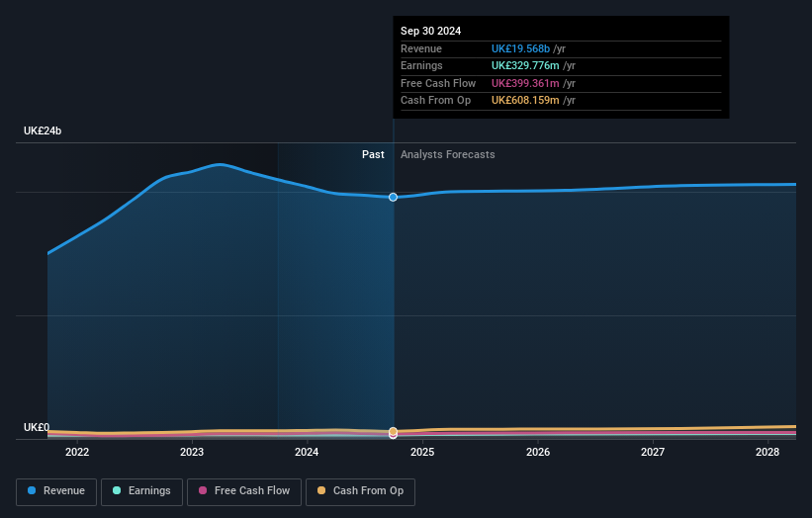
Task: Click the 2026 x-axis label
Action: 537,452
